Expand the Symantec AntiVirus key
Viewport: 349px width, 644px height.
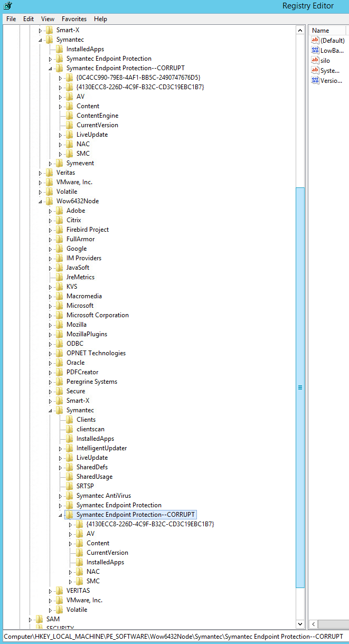(61, 496)
